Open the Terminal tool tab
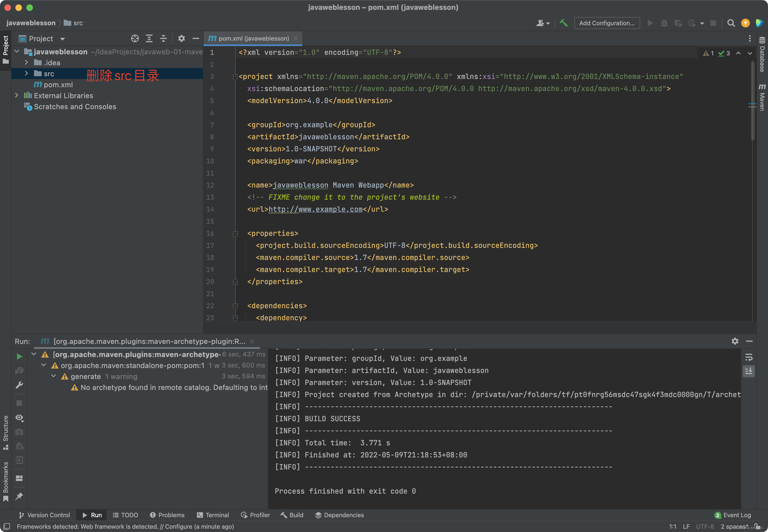The height and width of the screenshot is (532, 768). tap(213, 515)
